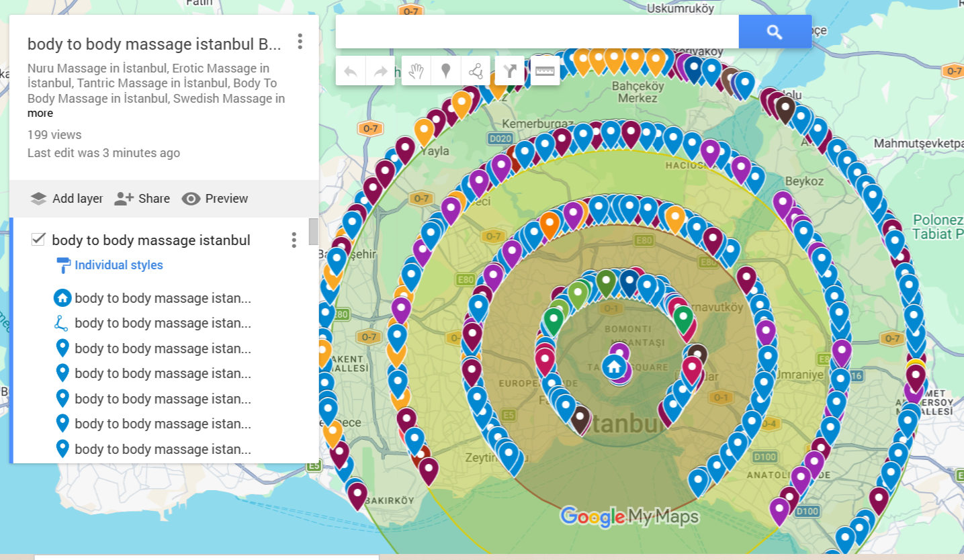This screenshot has height=560, width=964.
Task: Select the Add marker tool
Action: tap(445, 71)
